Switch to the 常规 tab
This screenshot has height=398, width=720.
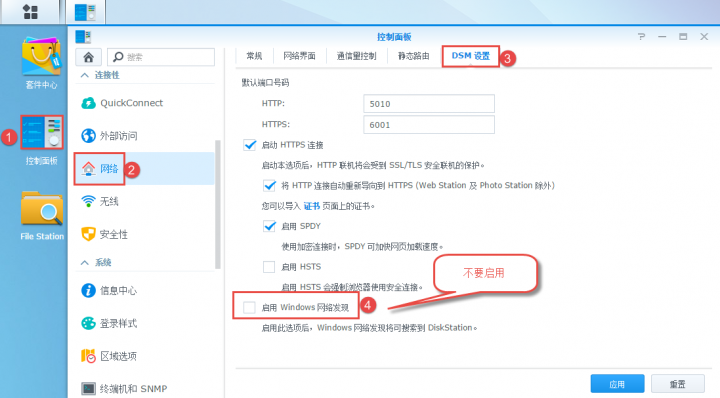[254, 56]
